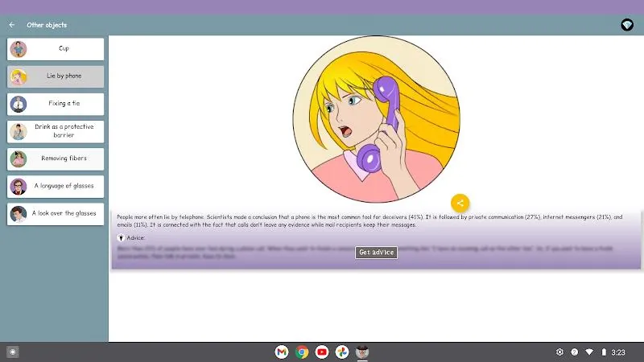This screenshot has height=362, width=644.
Task: Select the Lie by phone item
Action: click(56, 76)
